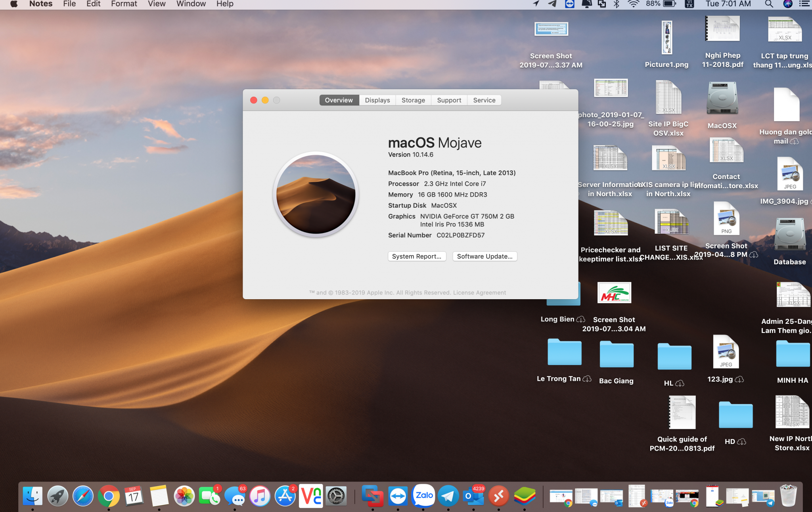
Task: Click the System Report button
Action: (417, 256)
